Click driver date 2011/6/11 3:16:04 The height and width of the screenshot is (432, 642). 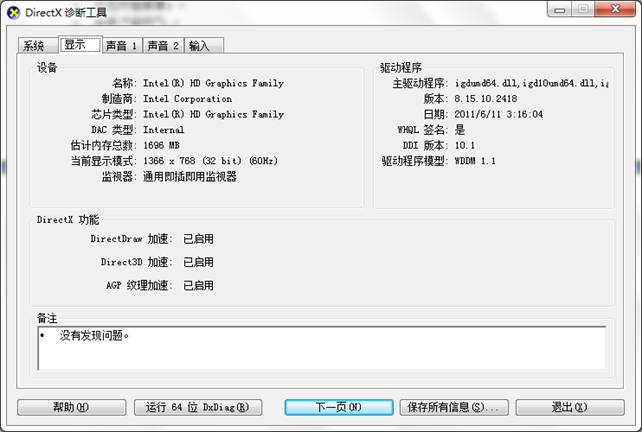tap(499, 114)
